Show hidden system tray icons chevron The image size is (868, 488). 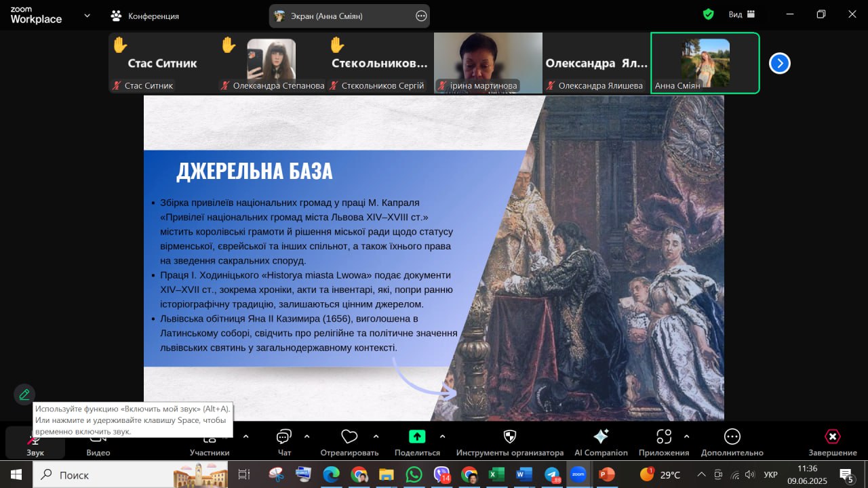(701, 474)
